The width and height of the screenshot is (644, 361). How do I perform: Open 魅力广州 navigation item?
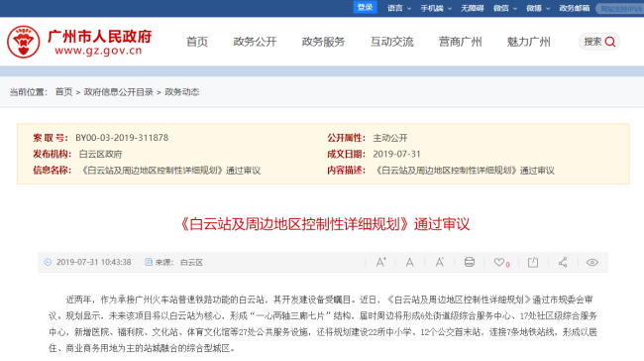[529, 42]
